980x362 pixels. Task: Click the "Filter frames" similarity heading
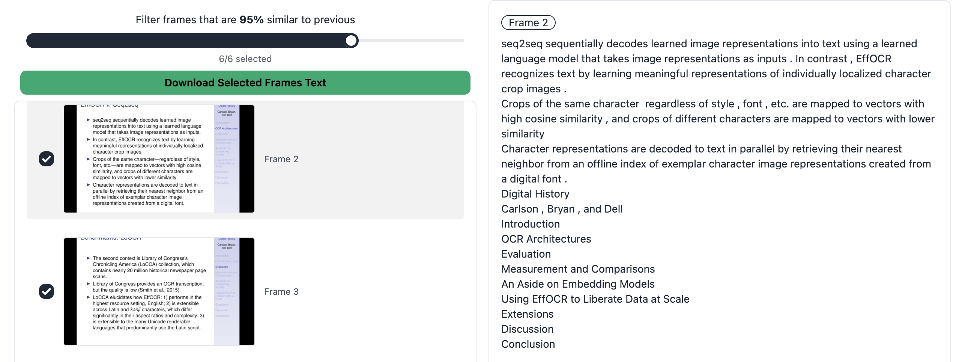(245, 20)
